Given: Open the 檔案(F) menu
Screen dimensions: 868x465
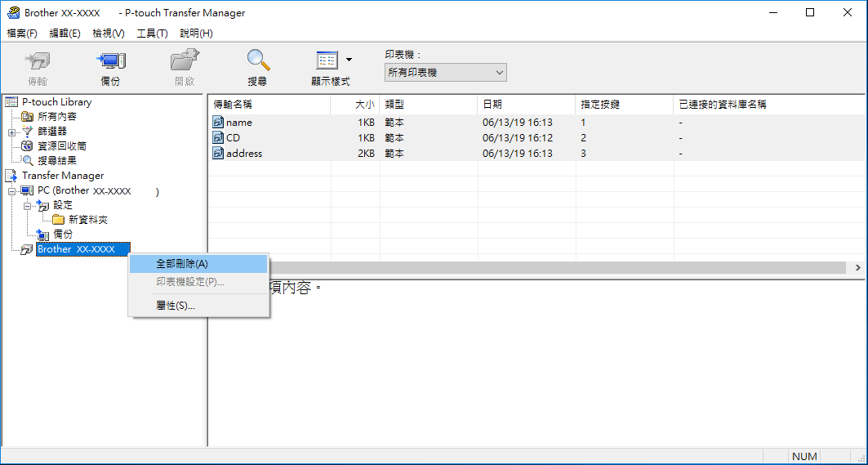Looking at the screenshot, I should 22,34.
